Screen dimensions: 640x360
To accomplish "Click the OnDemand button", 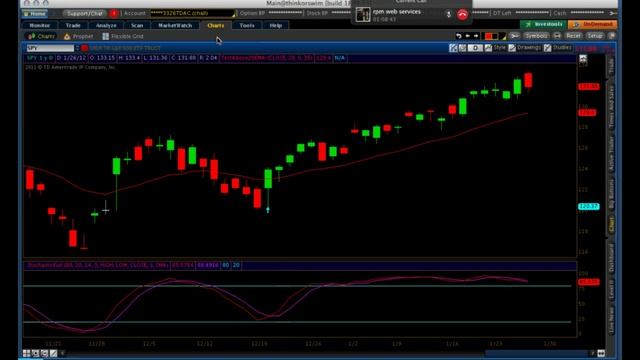I will pos(592,24).
